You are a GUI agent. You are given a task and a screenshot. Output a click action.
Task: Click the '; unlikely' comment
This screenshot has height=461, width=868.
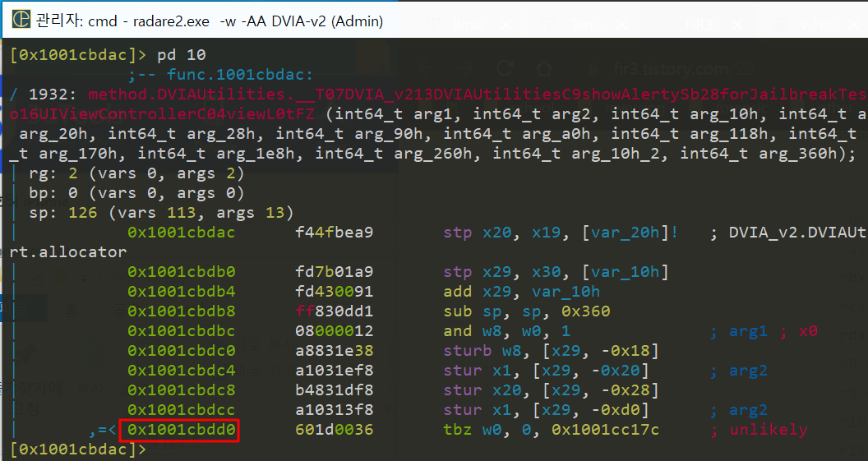[x=759, y=430]
